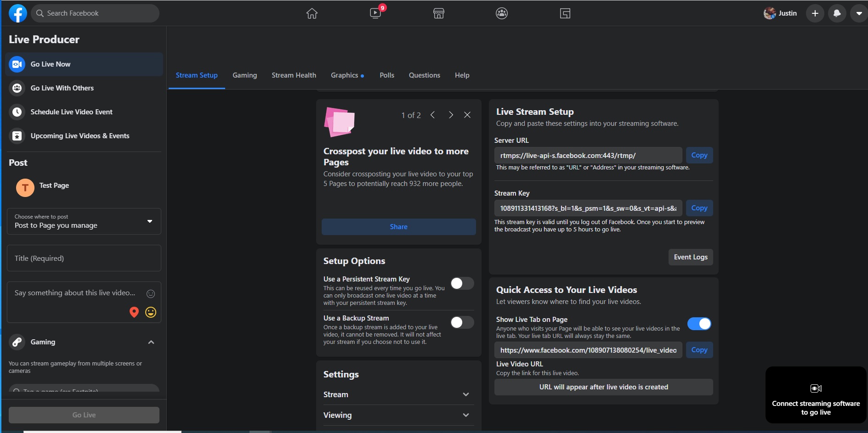Go to the previous tip in the crosspost card
Viewport: 868px width, 433px height.
[x=433, y=115]
